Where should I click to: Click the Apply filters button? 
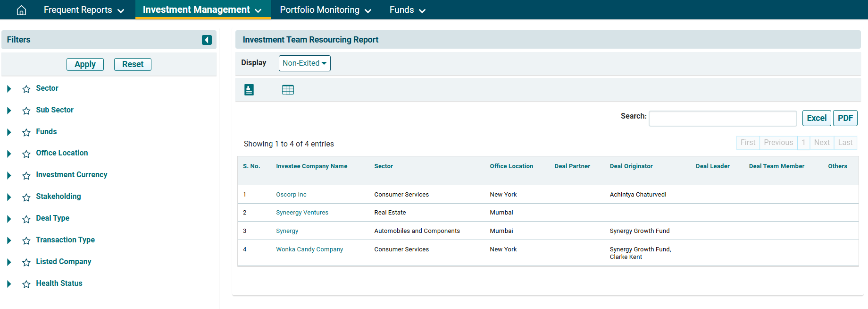[85, 64]
